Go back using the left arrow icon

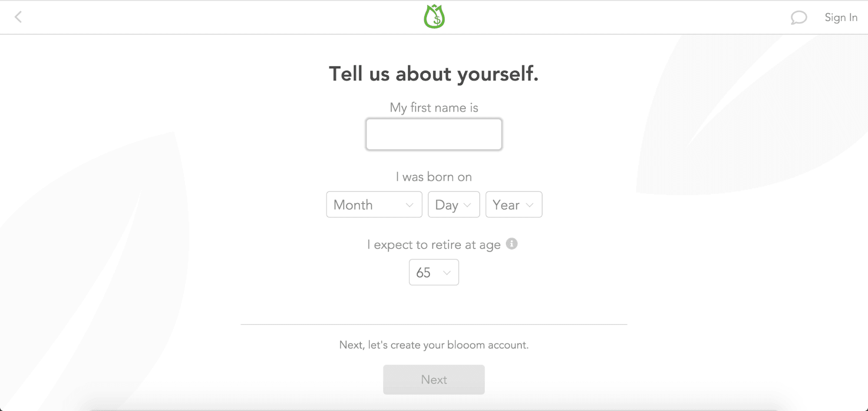(18, 17)
